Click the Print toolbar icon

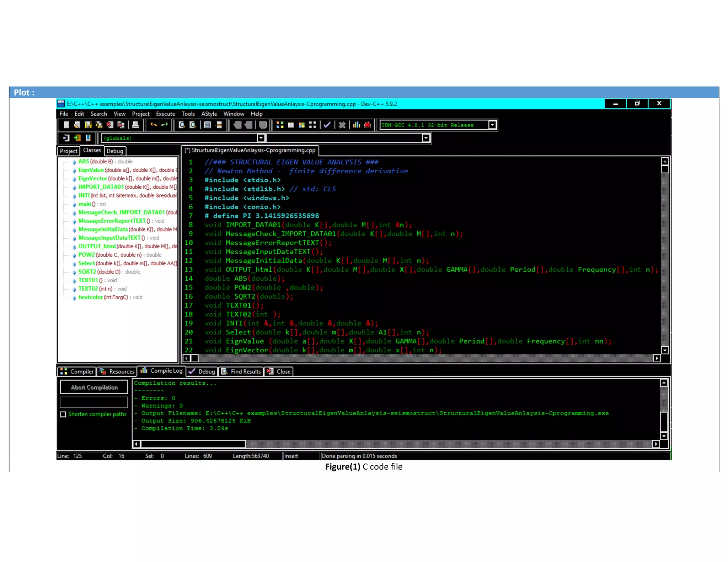point(135,125)
